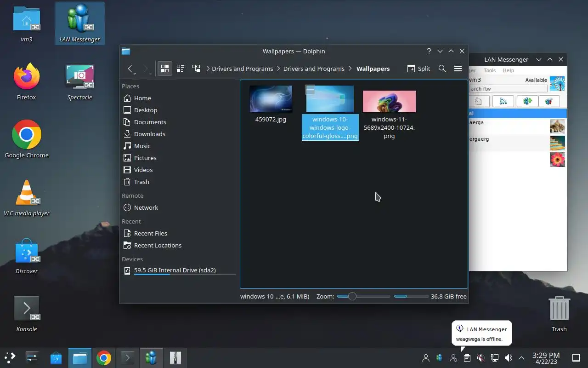Open Google Chrome desktop shortcut
The height and width of the screenshot is (368, 588).
pos(27,140)
